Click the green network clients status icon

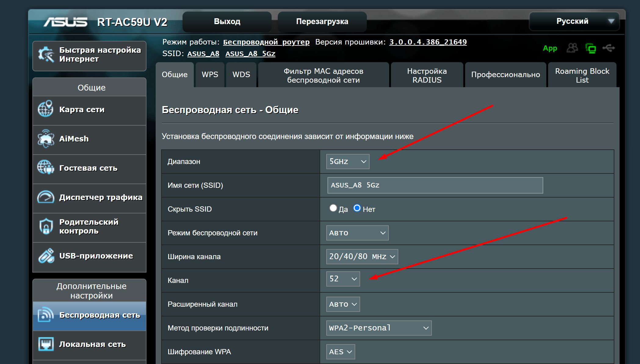coord(591,48)
